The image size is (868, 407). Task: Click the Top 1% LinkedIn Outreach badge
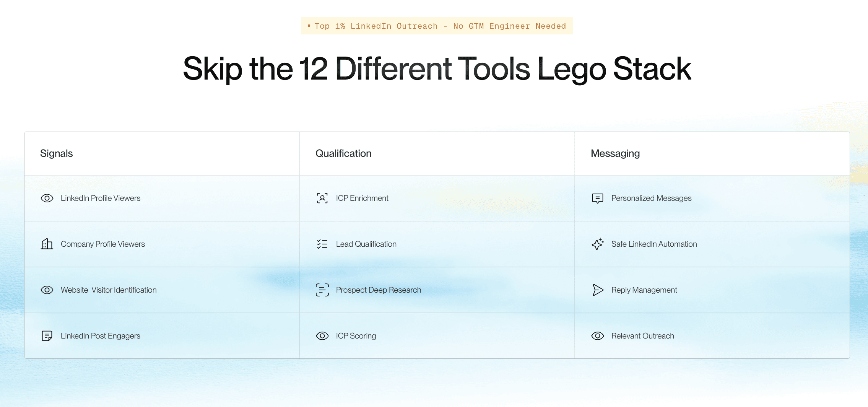437,26
